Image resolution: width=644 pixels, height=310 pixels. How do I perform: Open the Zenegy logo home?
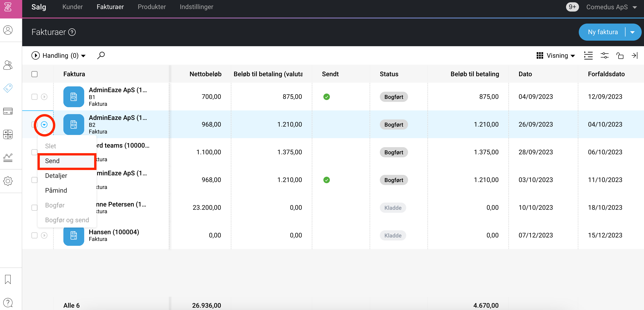point(8,7)
